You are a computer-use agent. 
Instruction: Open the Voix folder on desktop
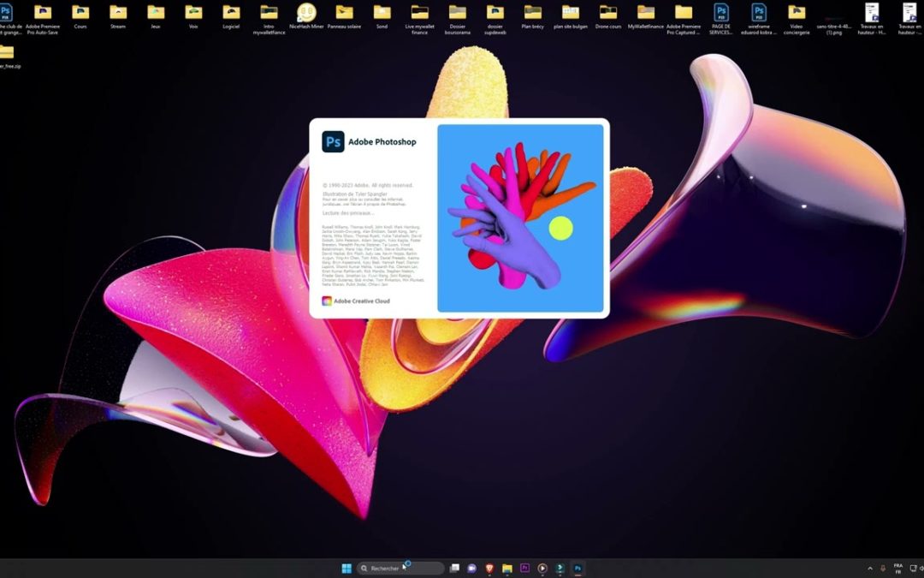[x=193, y=16]
